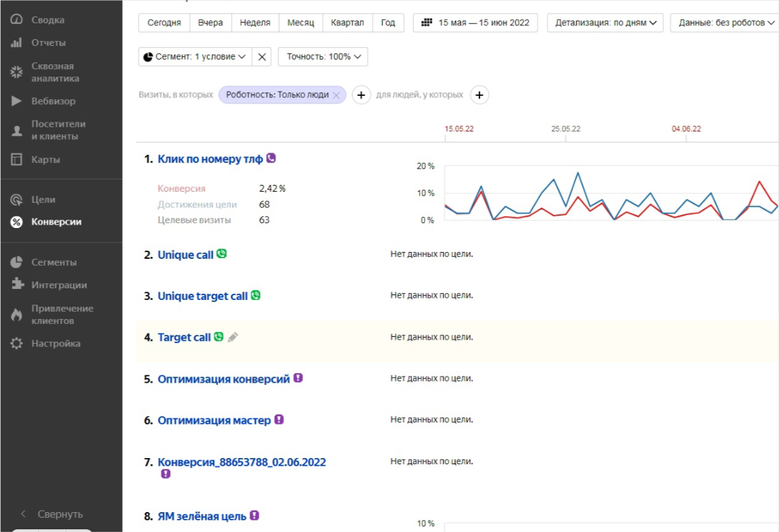Open the Точность: 100% dropdown
The image size is (779, 532).
pos(323,57)
